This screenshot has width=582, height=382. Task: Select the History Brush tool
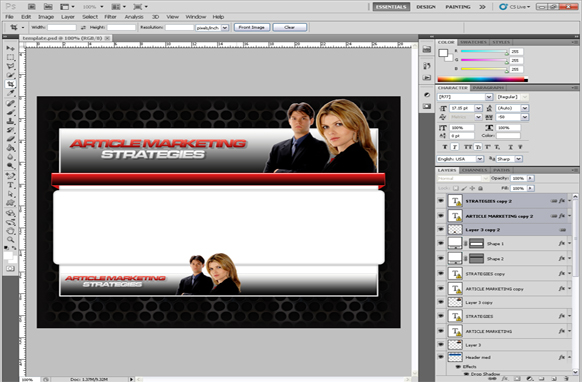[x=10, y=130]
